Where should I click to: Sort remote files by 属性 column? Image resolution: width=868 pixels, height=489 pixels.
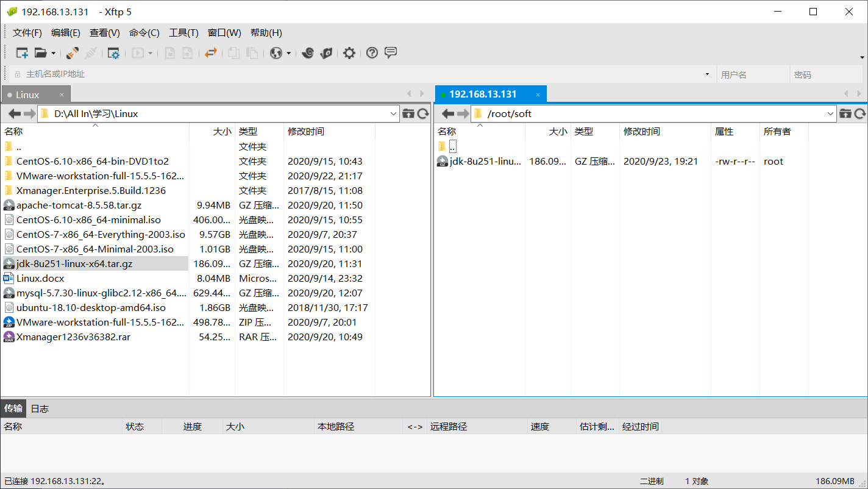[x=735, y=132]
